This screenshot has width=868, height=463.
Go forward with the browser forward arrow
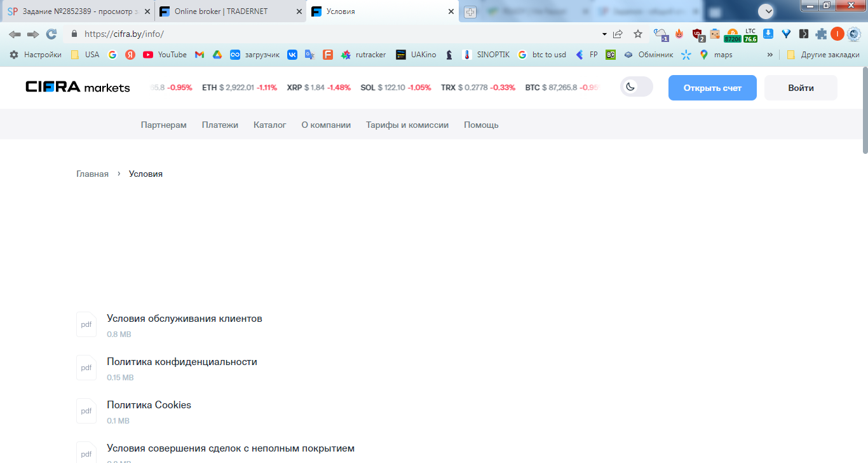pyautogui.click(x=33, y=34)
